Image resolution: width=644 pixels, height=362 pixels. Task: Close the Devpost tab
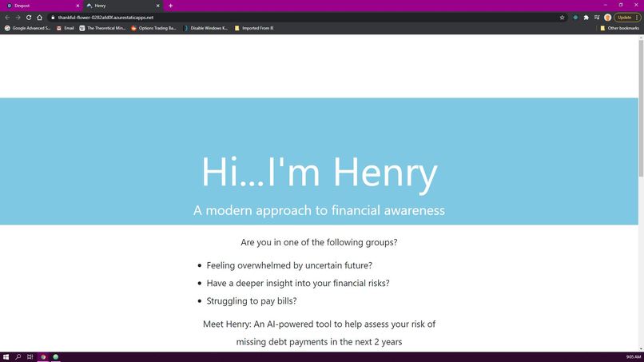(78, 6)
